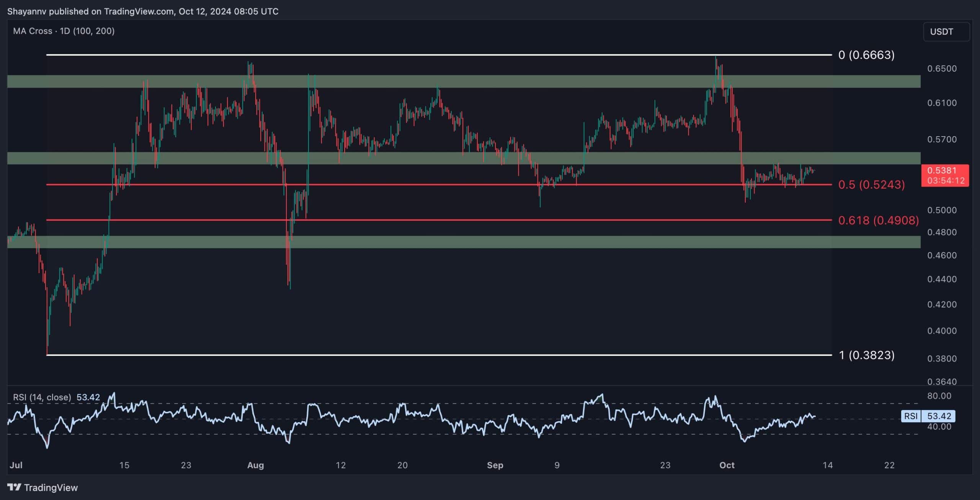Click the Aug date marker on the time axis
Image resolution: width=980 pixels, height=500 pixels.
[255, 465]
